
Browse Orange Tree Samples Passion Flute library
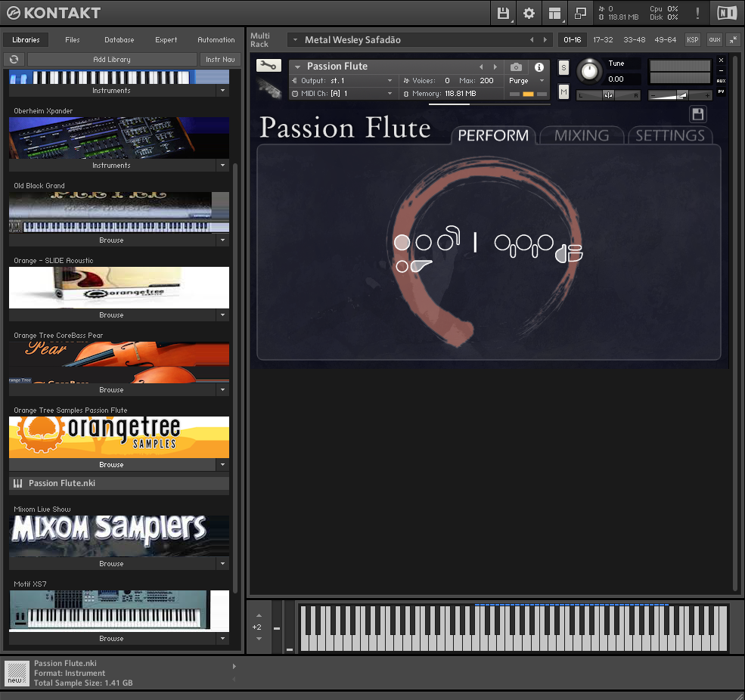[112, 464]
